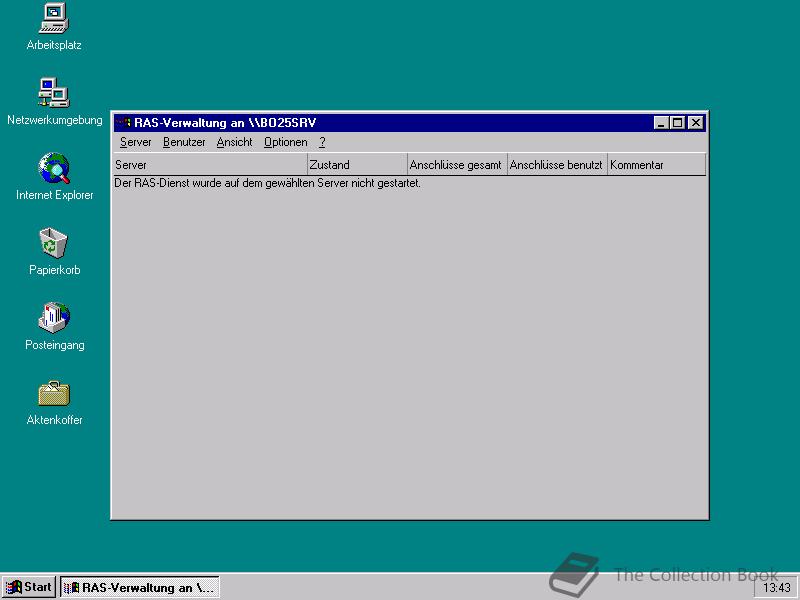The height and width of the screenshot is (600, 800).
Task: Open the Benutzer menu
Action: [184, 142]
